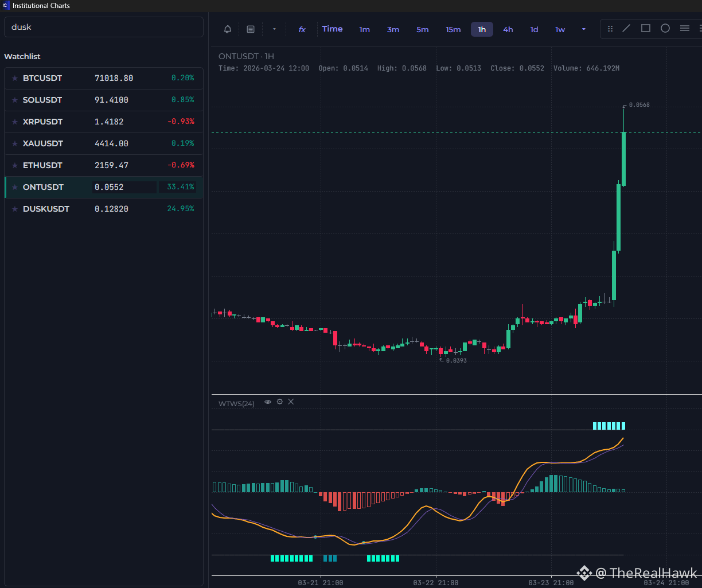Select the rectangle drawing tool
This screenshot has width=702, height=588.
(646, 28)
